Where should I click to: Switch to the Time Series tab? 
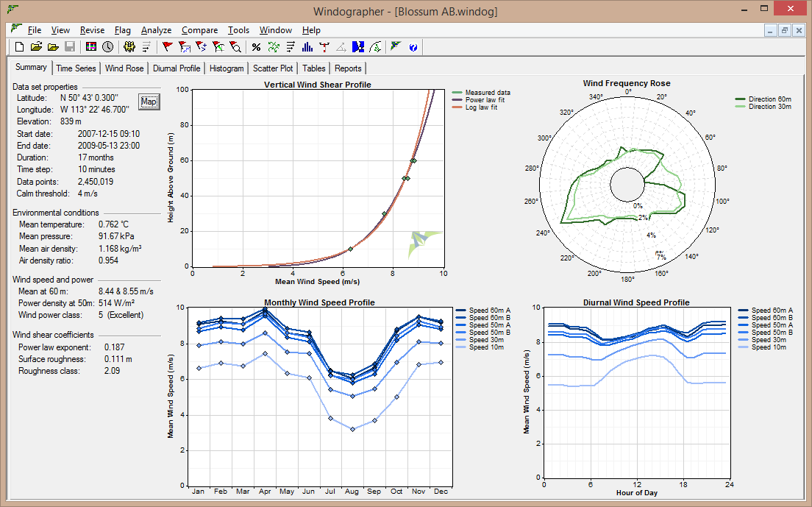(x=76, y=68)
